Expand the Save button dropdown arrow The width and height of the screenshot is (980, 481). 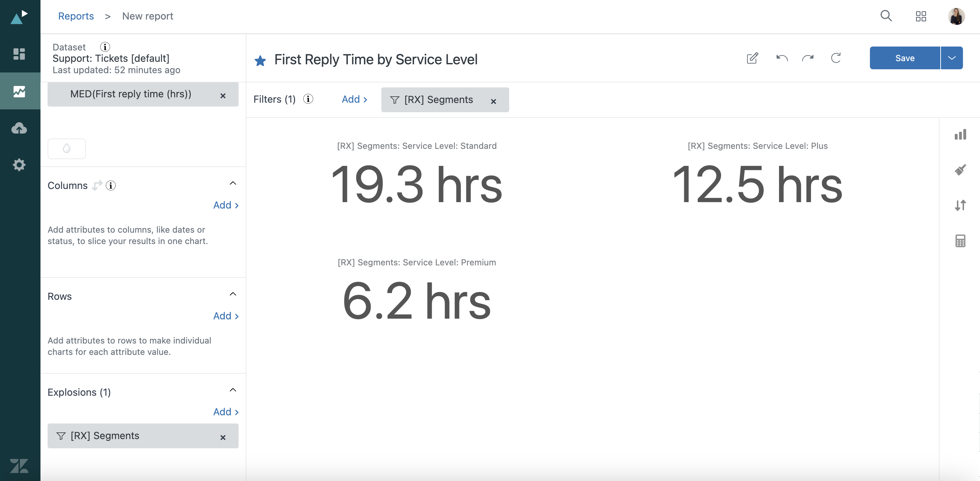pos(952,58)
